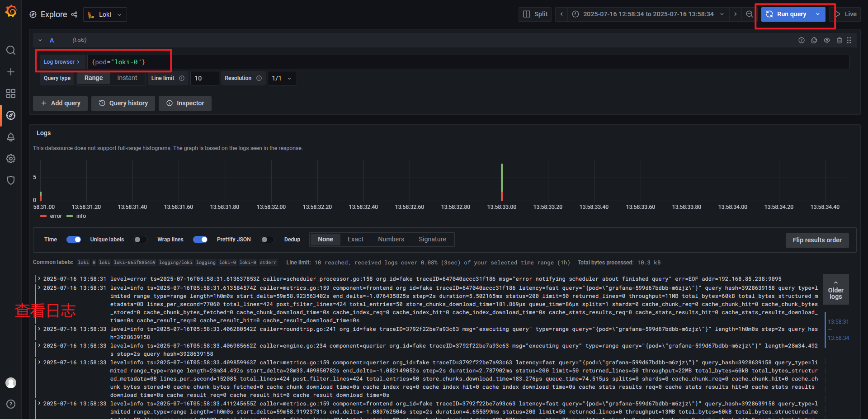Screen dimensions: 868x419
Task: Open the Resolution 1/1 dropdown
Action: tap(282, 78)
